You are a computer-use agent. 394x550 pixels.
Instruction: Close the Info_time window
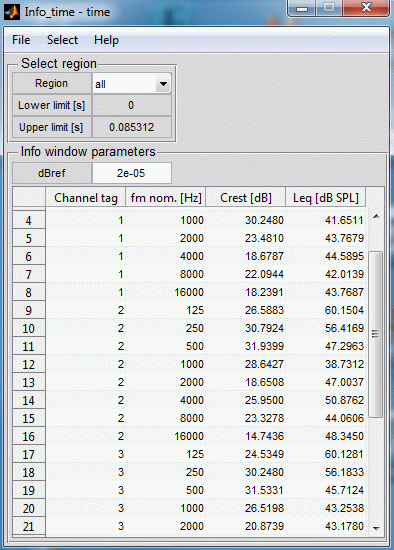tap(366, 8)
